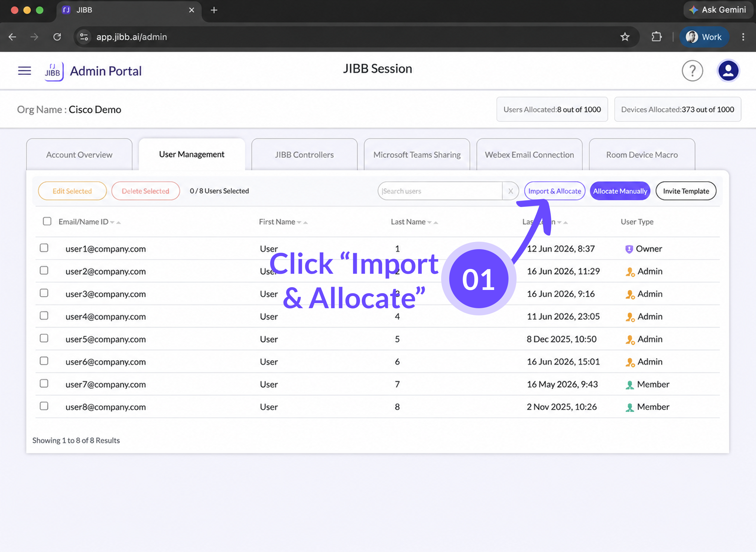Click the Admin icon for user4@company.com
Viewport: 756px width, 552px height.
630,317
